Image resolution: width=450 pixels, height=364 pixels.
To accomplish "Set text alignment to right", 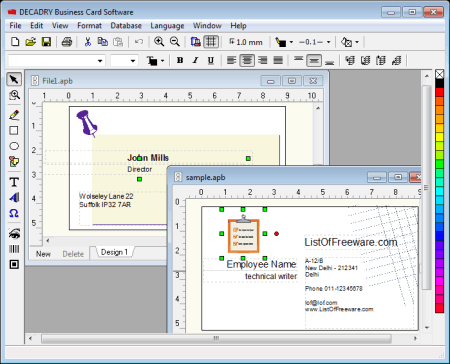I will (x=263, y=60).
